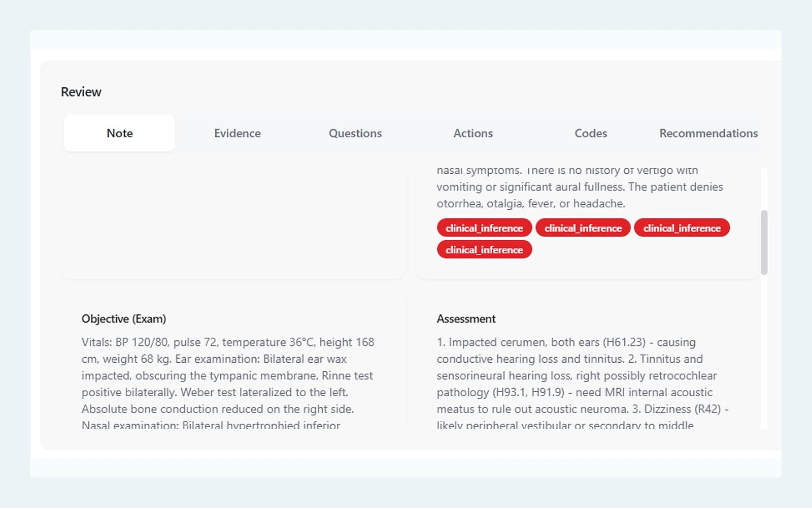
Task: Open the Codes tab
Action: tap(591, 133)
